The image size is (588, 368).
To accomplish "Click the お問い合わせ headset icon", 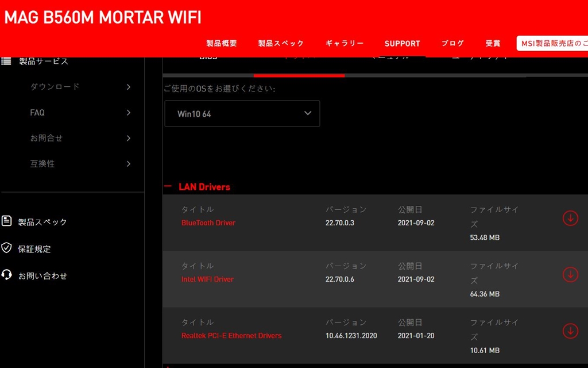I will point(6,274).
